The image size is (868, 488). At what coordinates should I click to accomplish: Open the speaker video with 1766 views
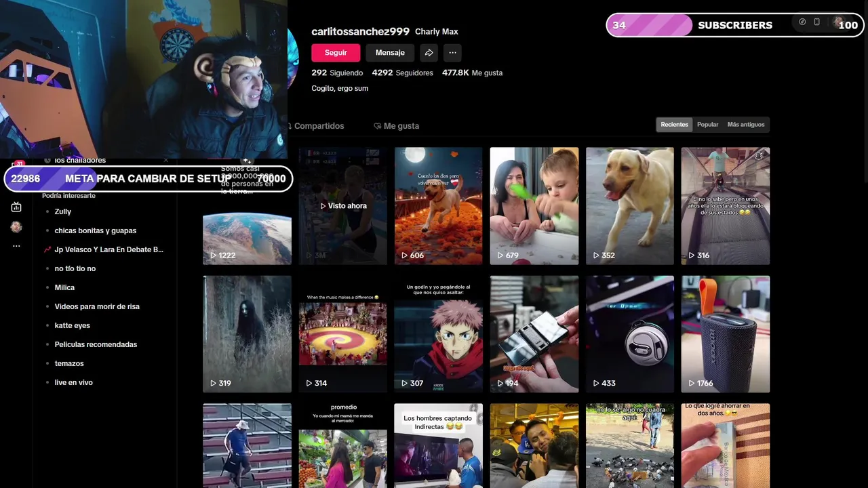726,334
